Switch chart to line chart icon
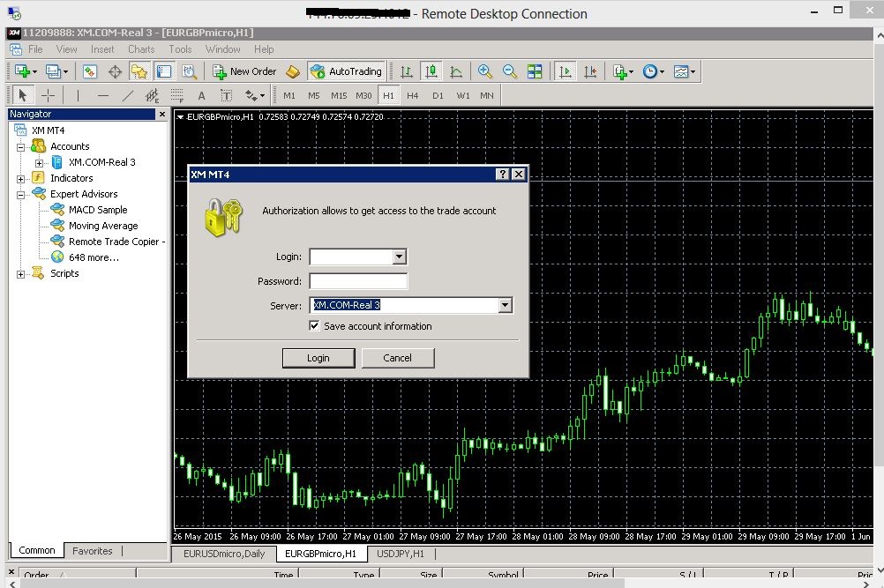The width and height of the screenshot is (884, 588). [456, 71]
